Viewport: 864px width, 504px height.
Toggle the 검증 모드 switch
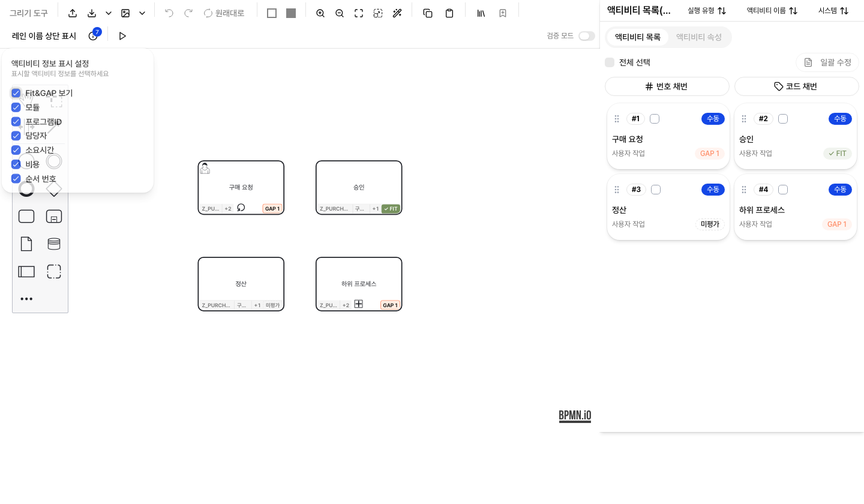587,36
